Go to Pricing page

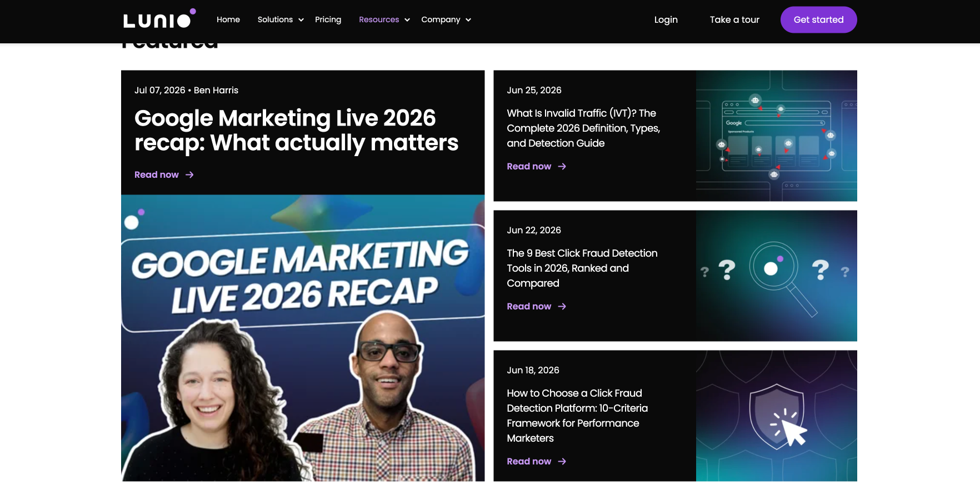(x=328, y=19)
